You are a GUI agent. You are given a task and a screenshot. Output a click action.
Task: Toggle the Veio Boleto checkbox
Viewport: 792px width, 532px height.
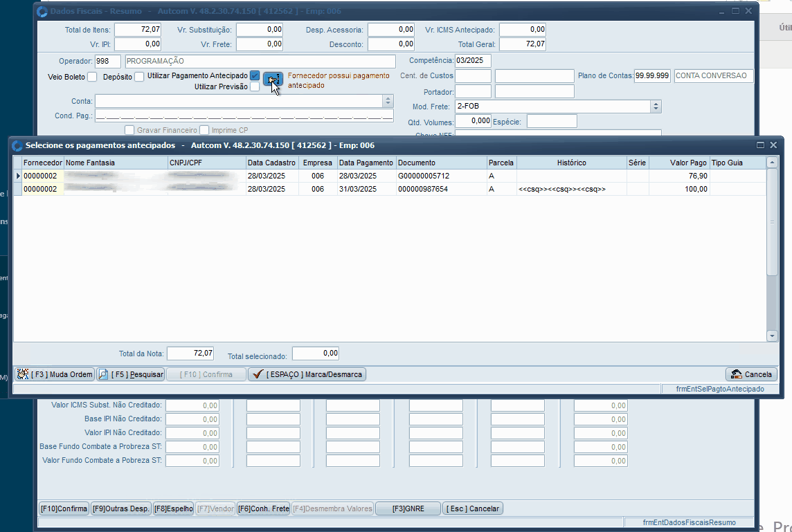pyautogui.click(x=92, y=77)
